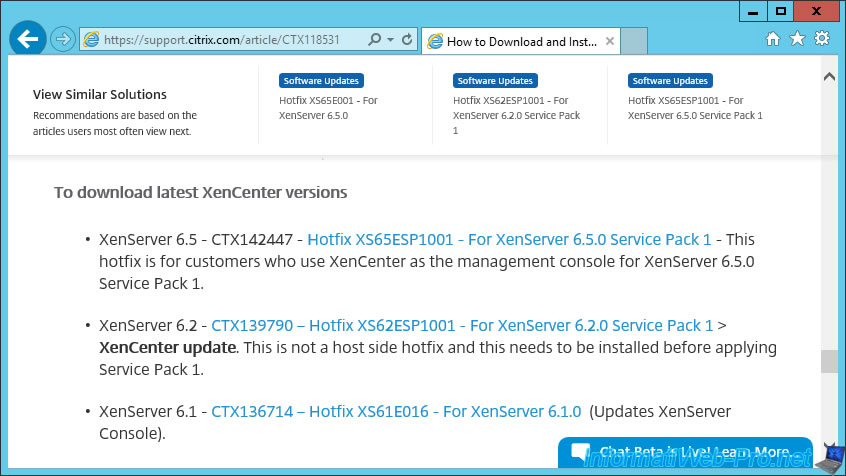Maximize the Internet Explorer window
The image size is (846, 476).
click(781, 11)
